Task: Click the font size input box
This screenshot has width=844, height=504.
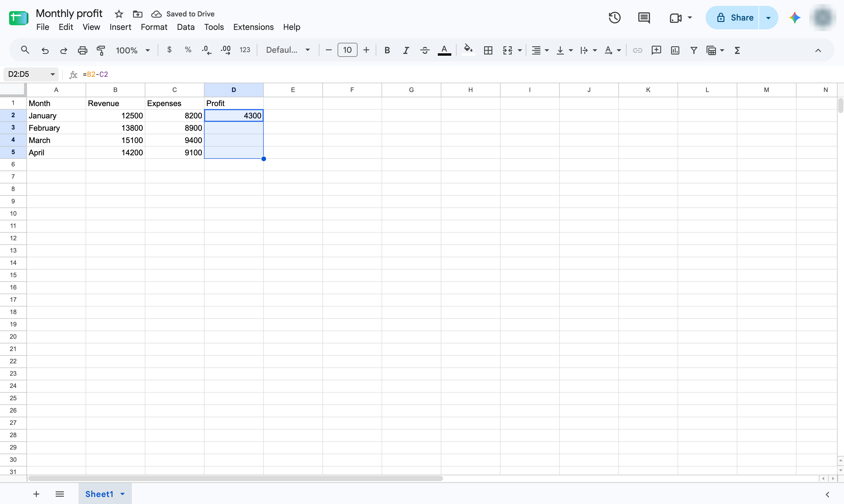Action: pyautogui.click(x=347, y=50)
